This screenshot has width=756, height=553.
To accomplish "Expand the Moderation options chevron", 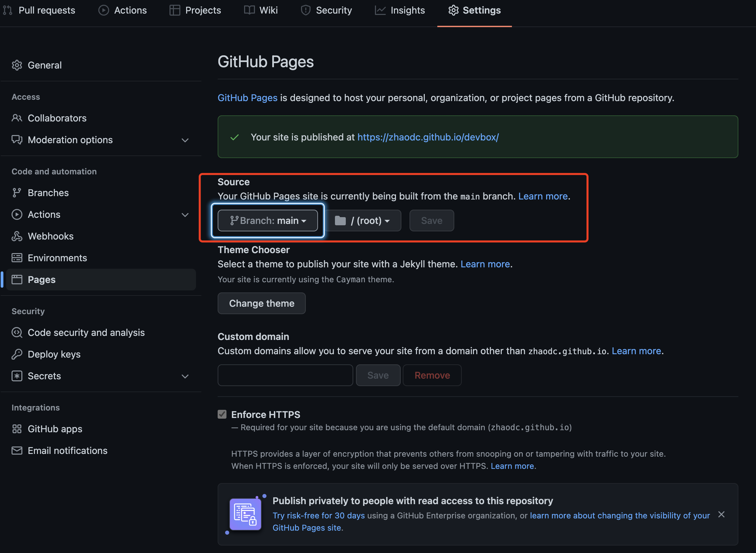I will (x=185, y=140).
